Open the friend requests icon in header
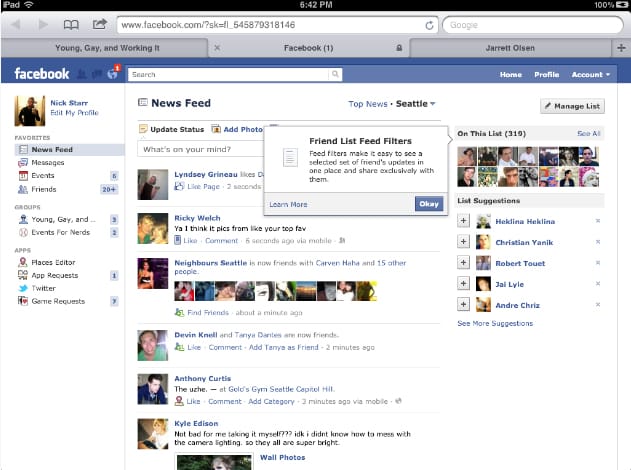Viewport: 631px width, 470px height. 82,74
